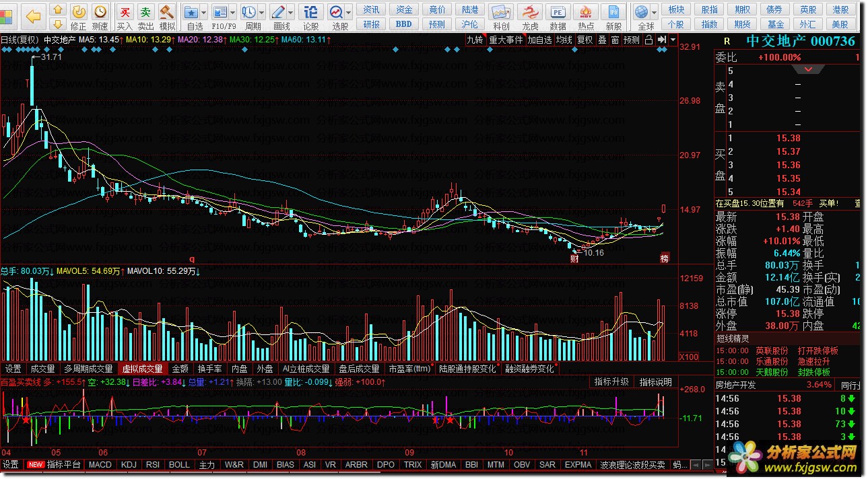
Task: Expand the 自选 dropdown arrow
Action: tap(204, 13)
